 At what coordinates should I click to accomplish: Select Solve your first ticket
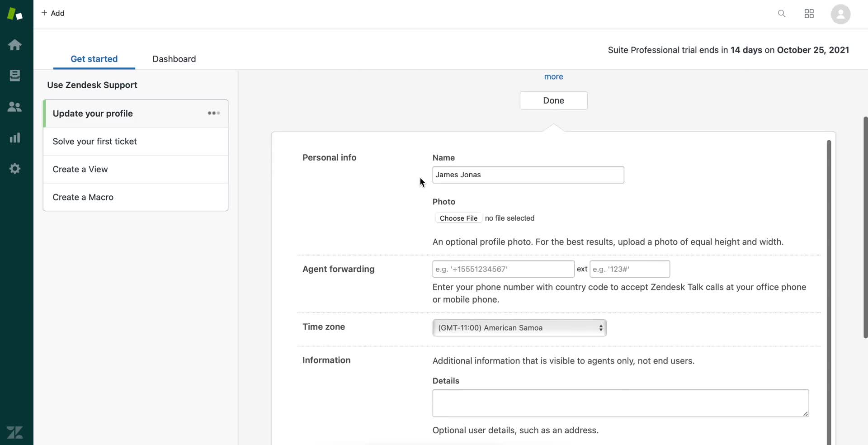pyautogui.click(x=136, y=142)
